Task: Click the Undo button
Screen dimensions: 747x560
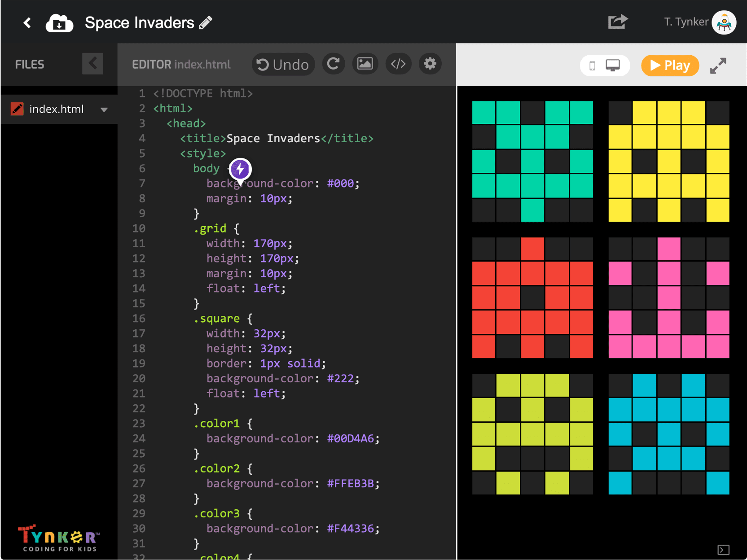Action: 283,64
